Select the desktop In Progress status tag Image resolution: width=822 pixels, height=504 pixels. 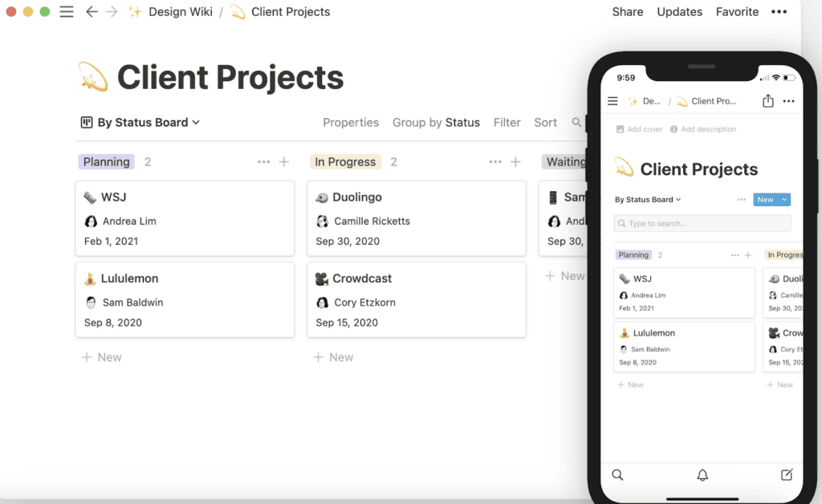click(x=345, y=162)
